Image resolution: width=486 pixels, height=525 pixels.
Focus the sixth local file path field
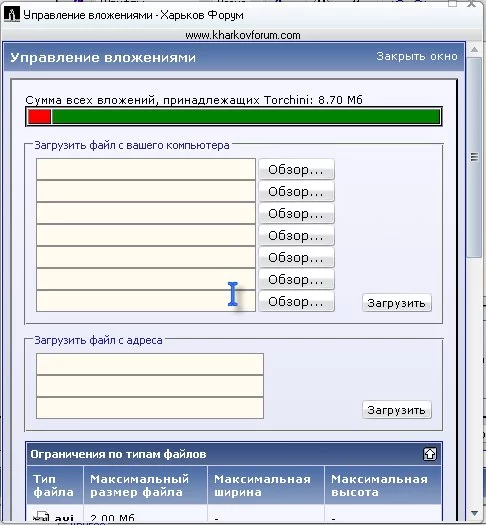tap(146, 280)
